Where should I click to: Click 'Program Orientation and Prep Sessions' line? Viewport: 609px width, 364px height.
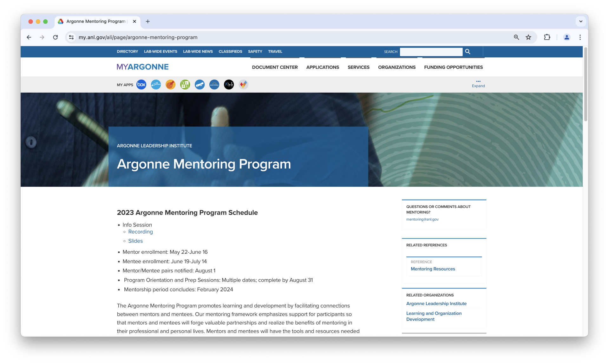coord(218,280)
